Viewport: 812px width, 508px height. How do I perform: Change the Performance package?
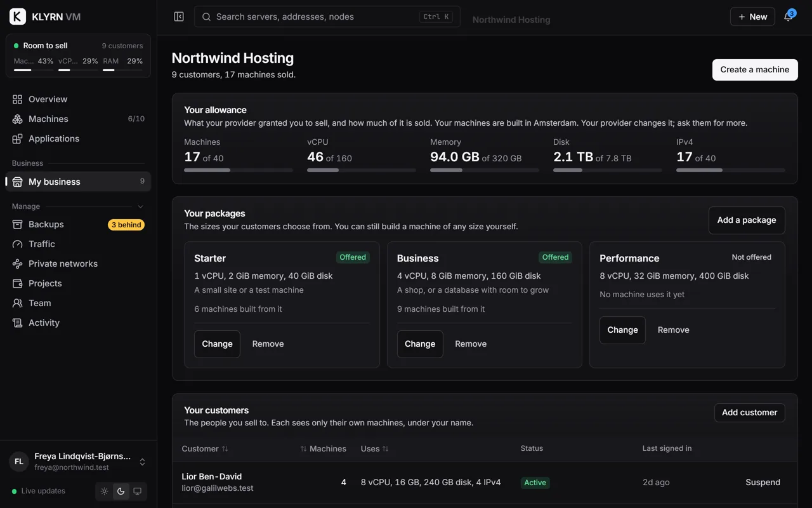click(622, 330)
